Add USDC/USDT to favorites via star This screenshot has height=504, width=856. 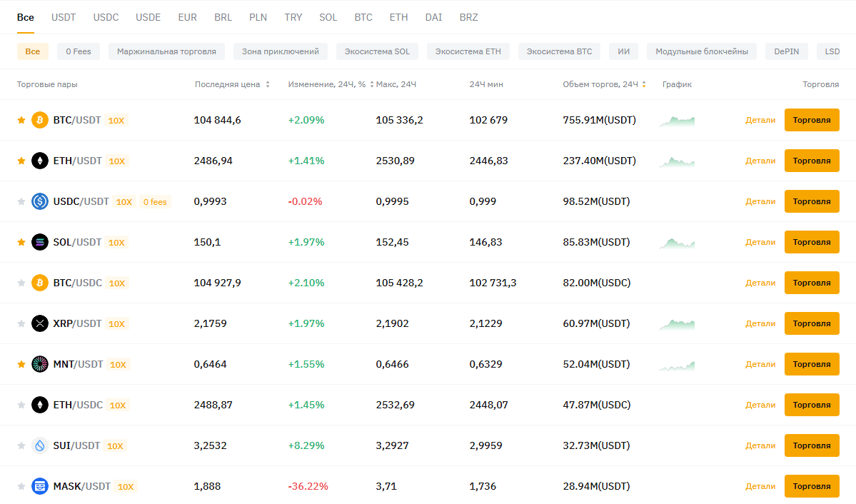[x=21, y=201]
